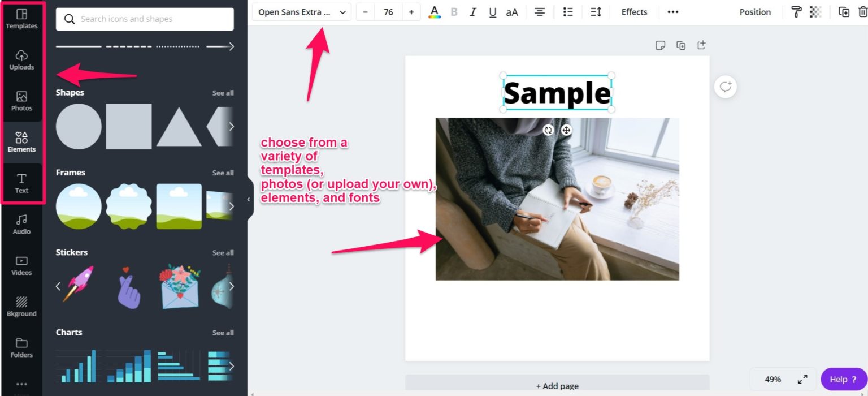Click the Add page button
Screen dimensions: 868x396
[557, 385]
